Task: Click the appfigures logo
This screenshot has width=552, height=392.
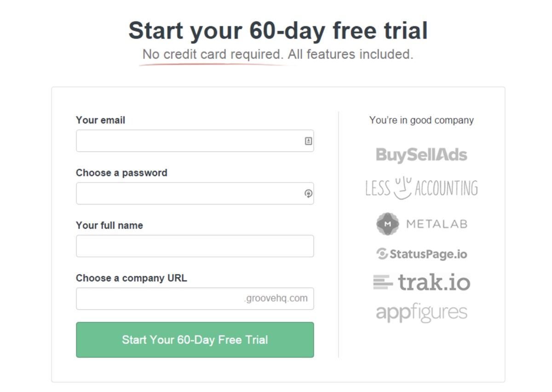Action: [421, 313]
